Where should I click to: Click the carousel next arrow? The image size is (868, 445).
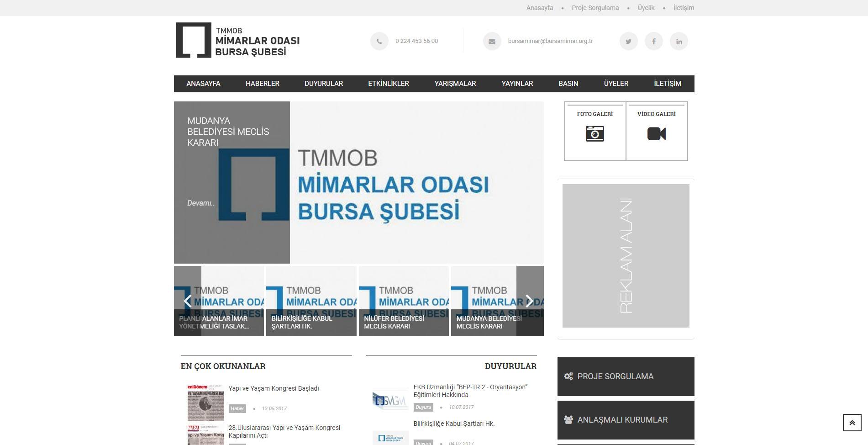pyautogui.click(x=530, y=301)
